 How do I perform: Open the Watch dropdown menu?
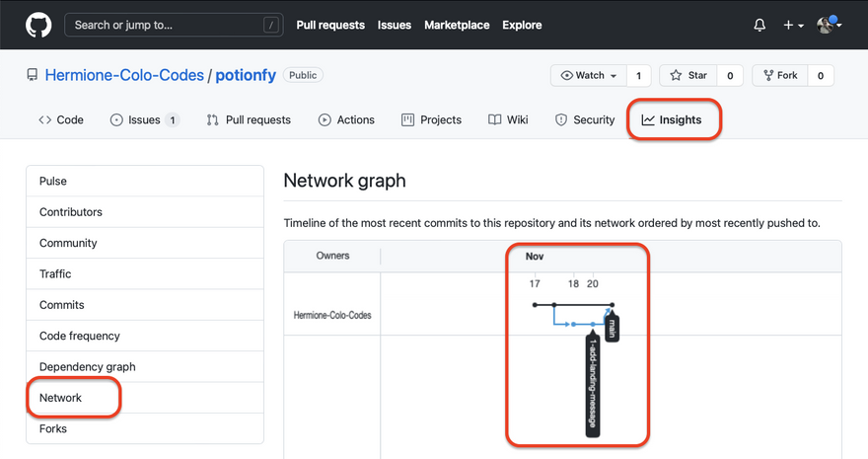click(x=589, y=75)
